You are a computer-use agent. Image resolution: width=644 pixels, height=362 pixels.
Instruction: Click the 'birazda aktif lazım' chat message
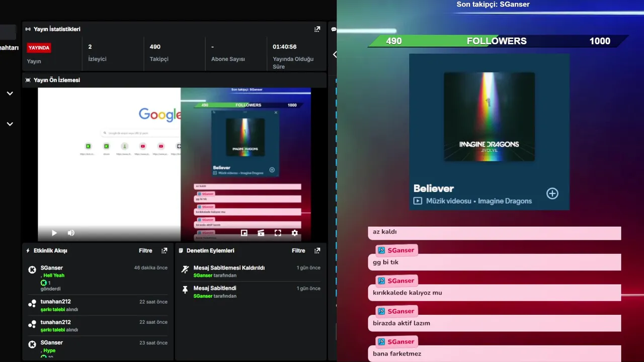click(495, 323)
